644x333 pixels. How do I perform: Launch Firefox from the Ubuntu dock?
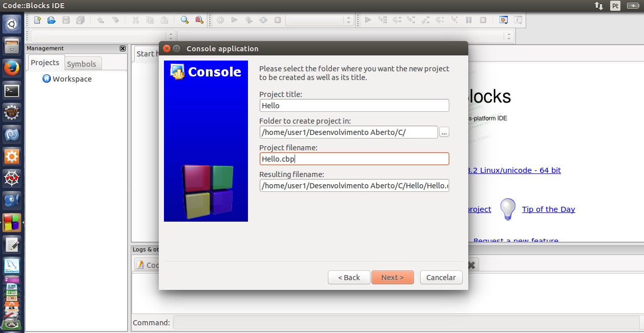coord(12,68)
